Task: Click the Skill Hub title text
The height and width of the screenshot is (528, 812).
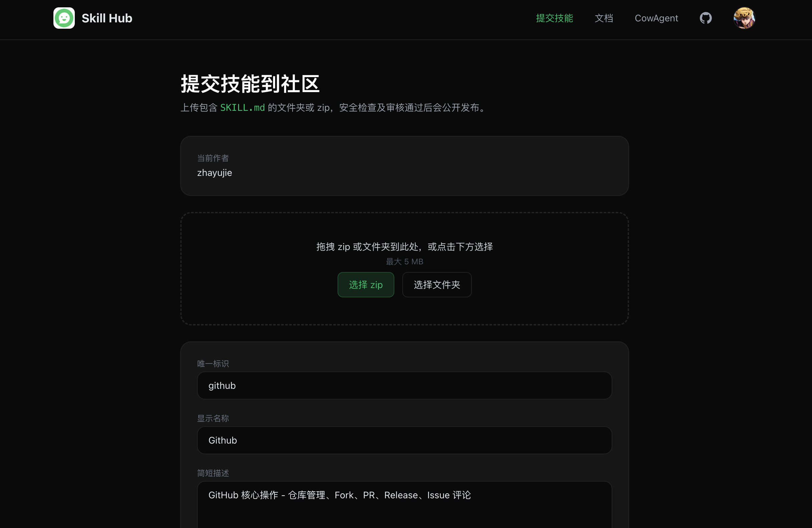Action: 107,18
